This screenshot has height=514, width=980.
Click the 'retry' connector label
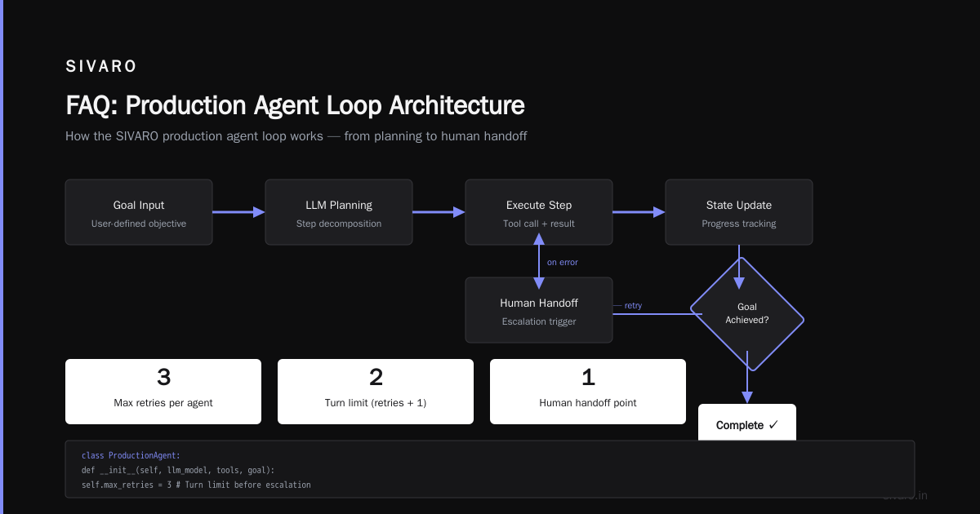click(633, 306)
